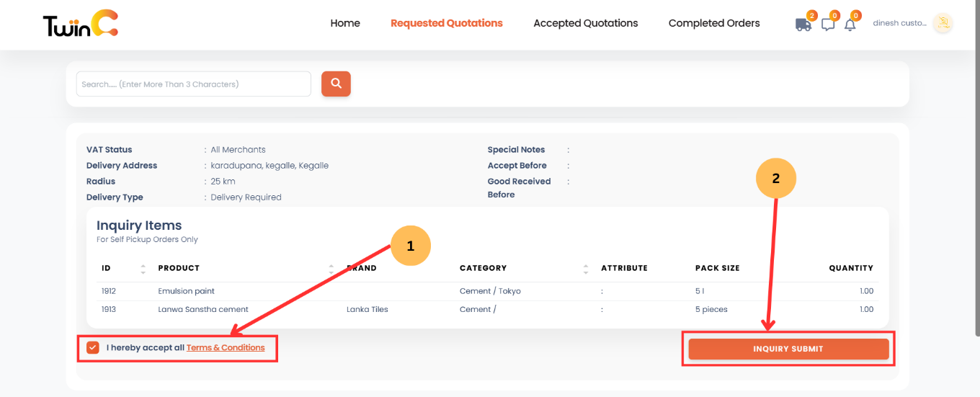
Task: Click the Special Notes label
Action: coord(516,150)
